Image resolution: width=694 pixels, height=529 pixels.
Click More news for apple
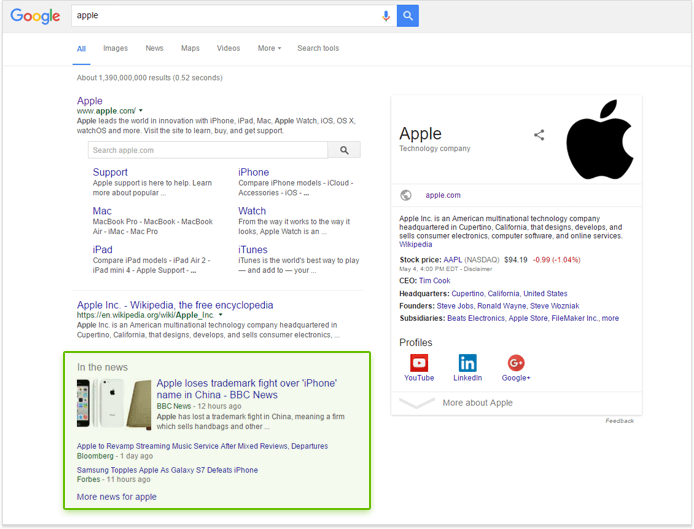point(116,497)
